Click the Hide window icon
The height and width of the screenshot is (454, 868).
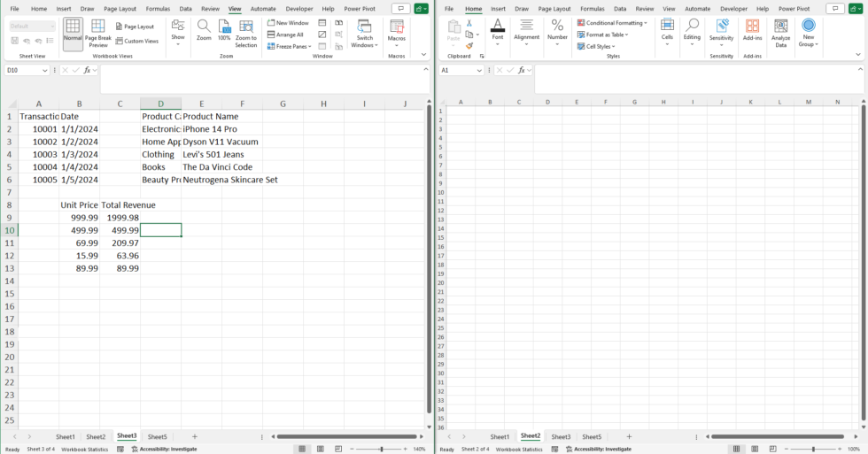point(322,35)
